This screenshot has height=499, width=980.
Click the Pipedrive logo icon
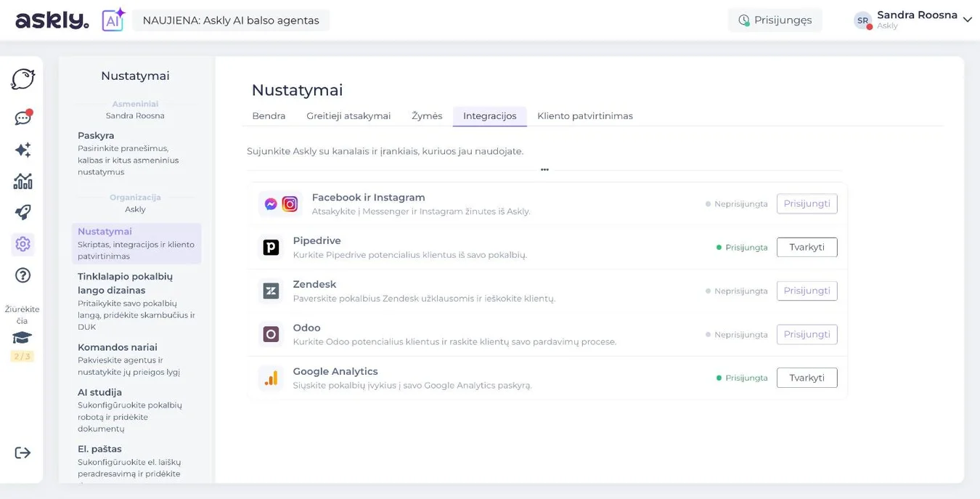coord(271,248)
